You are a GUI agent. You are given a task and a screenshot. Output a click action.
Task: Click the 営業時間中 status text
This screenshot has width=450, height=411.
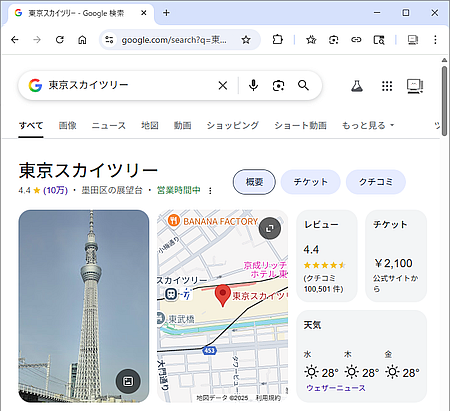[x=179, y=190]
